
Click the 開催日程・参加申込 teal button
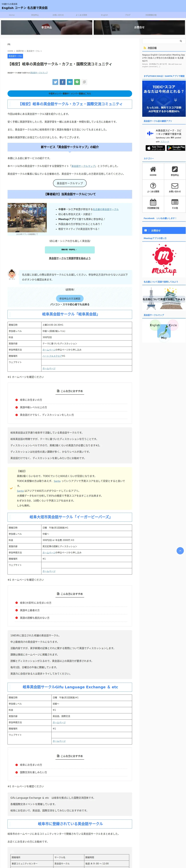(70, 250)
